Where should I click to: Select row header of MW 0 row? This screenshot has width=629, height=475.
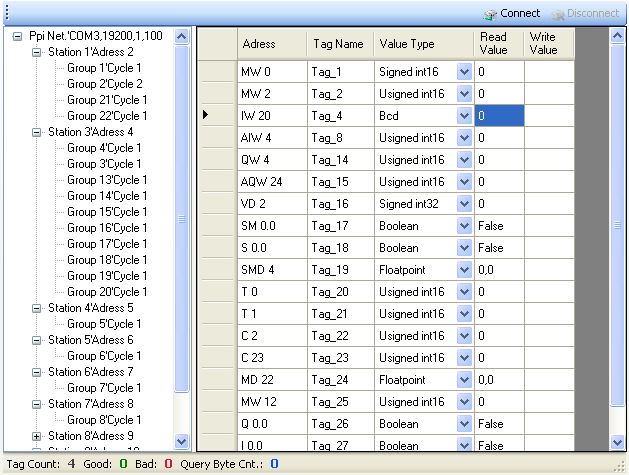pyautogui.click(x=216, y=72)
